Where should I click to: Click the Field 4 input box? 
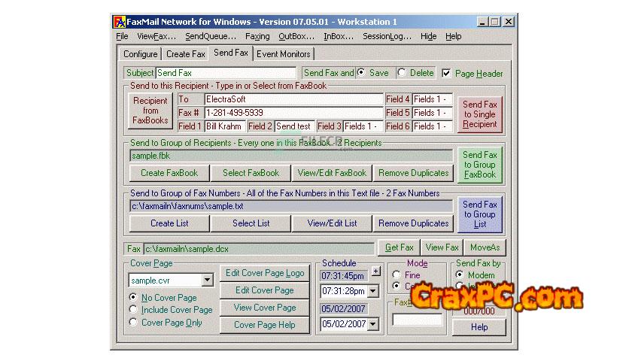433,99
